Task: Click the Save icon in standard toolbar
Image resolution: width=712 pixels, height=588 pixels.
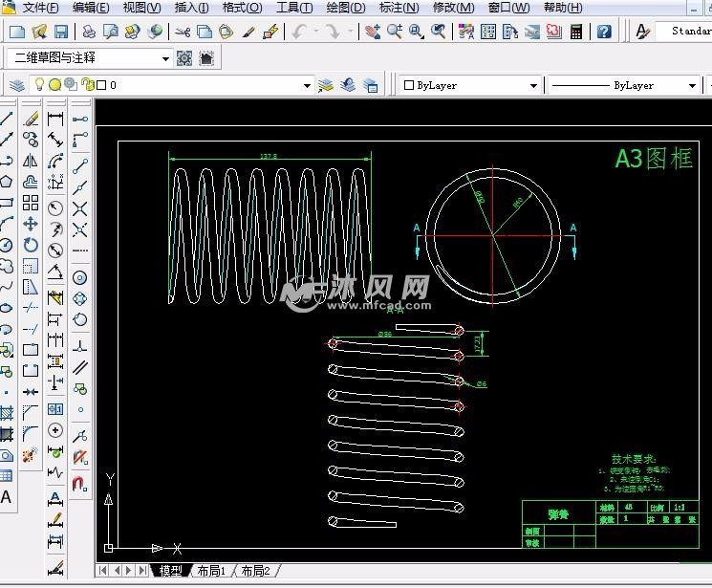Action: point(60,32)
